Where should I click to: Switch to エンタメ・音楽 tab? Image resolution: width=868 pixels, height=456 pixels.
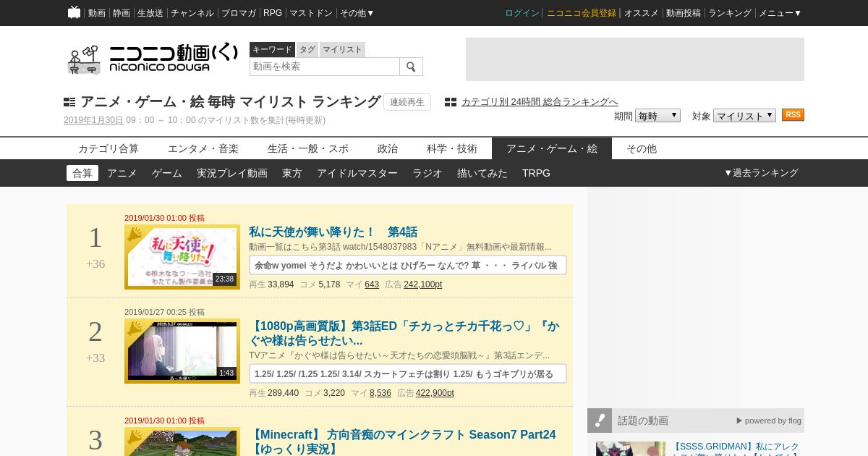[x=203, y=148]
